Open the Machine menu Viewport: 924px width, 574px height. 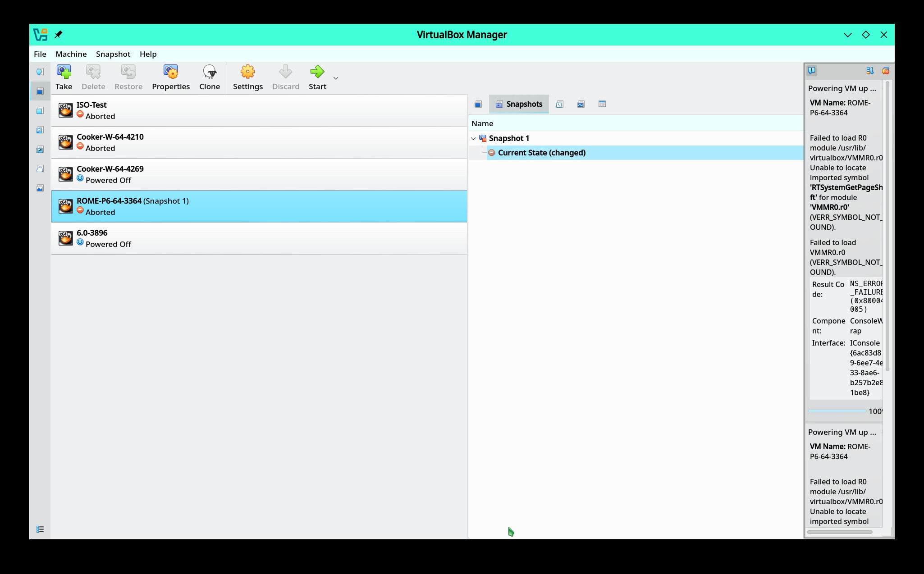[x=71, y=54]
